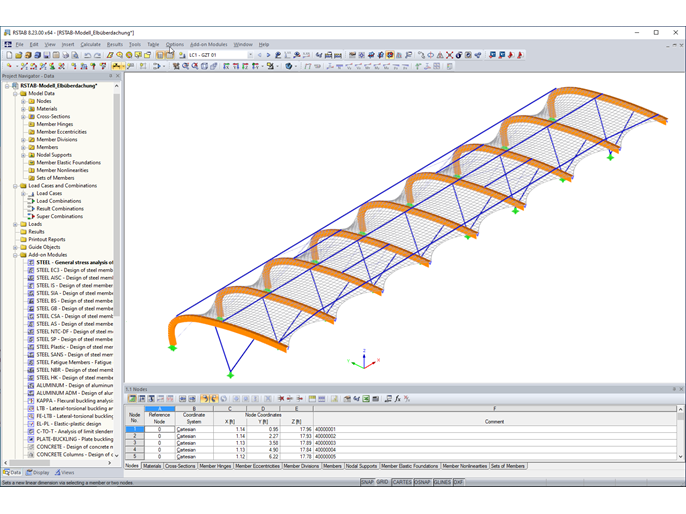The width and height of the screenshot is (686, 514).
Task: Click the calculator table icon in toolbar
Action: [160, 55]
